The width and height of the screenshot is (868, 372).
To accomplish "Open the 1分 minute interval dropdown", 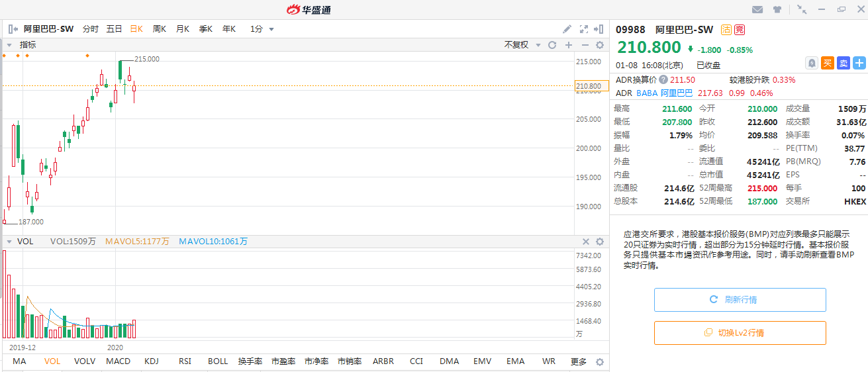I will point(262,29).
